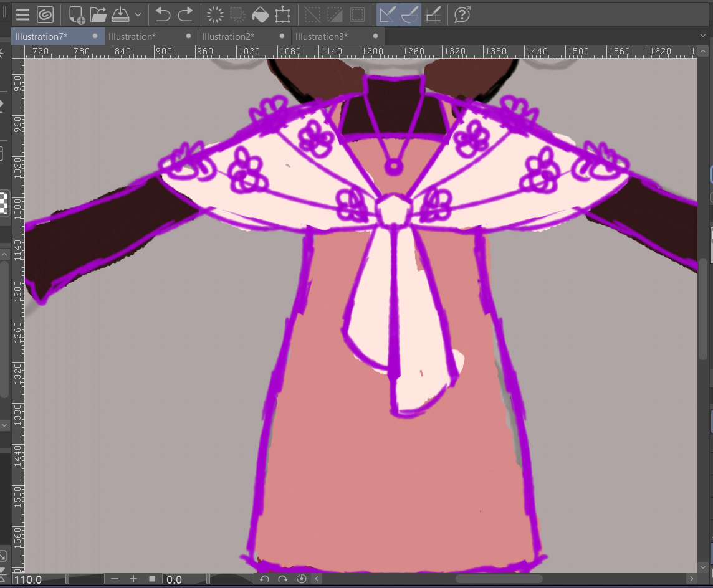This screenshot has width=713, height=588.
Task: Click the Scale/Rotate transform icon
Action: 282,14
